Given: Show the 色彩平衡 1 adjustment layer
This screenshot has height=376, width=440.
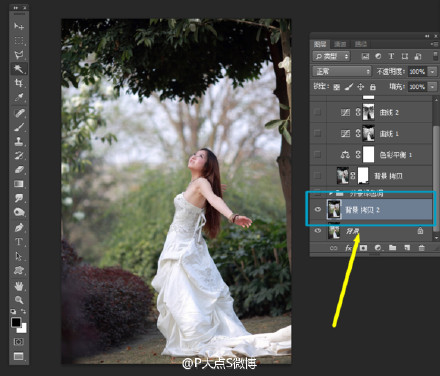Looking at the screenshot, I should 318,155.
